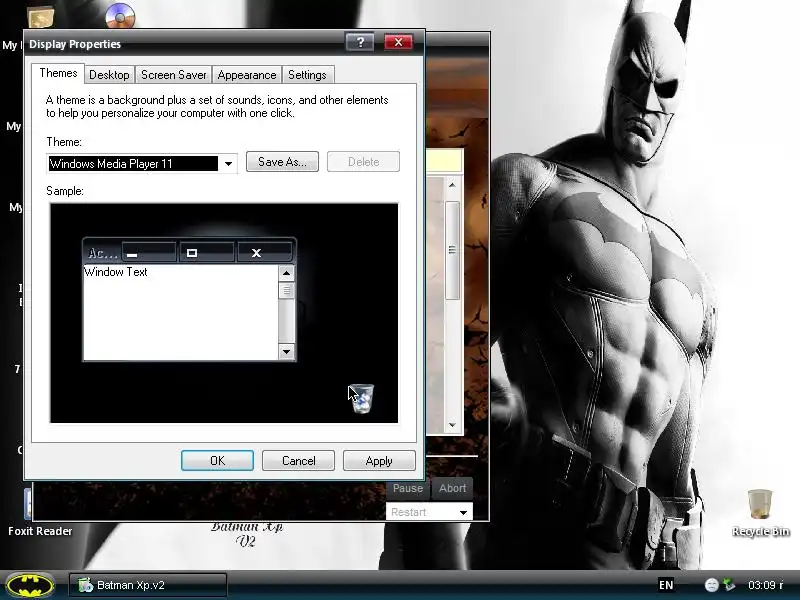Screen dimensions: 800x600
Task: Click the CD disc desktop icon
Action: point(120,15)
